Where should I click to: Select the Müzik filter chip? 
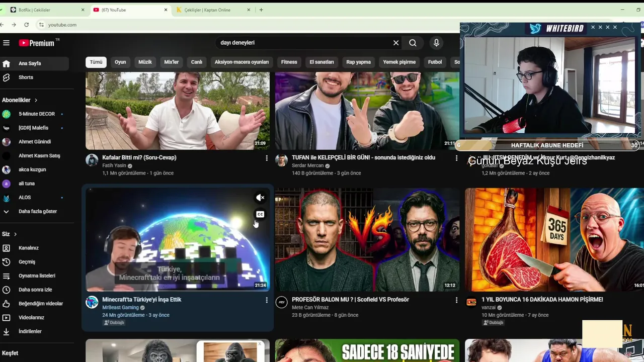145,62
